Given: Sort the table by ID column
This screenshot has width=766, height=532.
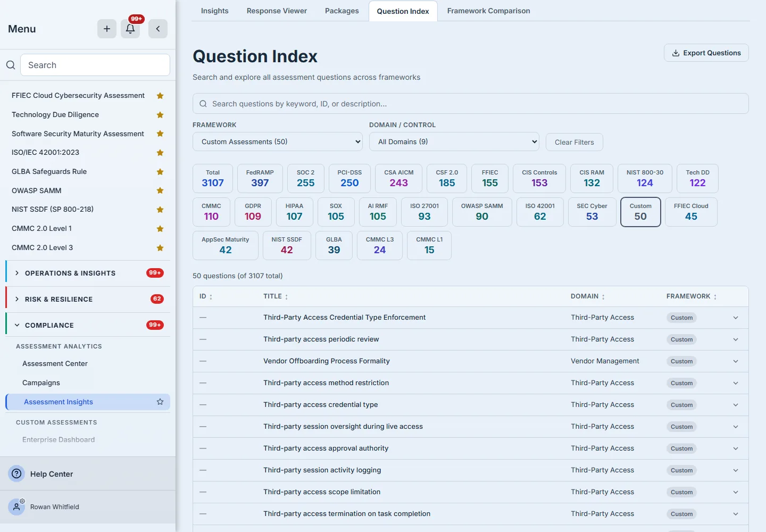Looking at the screenshot, I should point(206,296).
